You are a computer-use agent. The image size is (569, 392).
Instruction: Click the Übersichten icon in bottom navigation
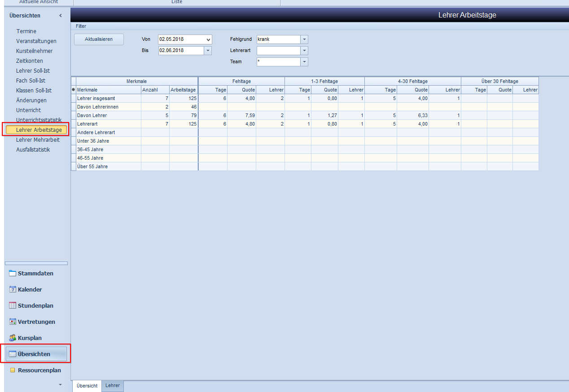tap(13, 354)
